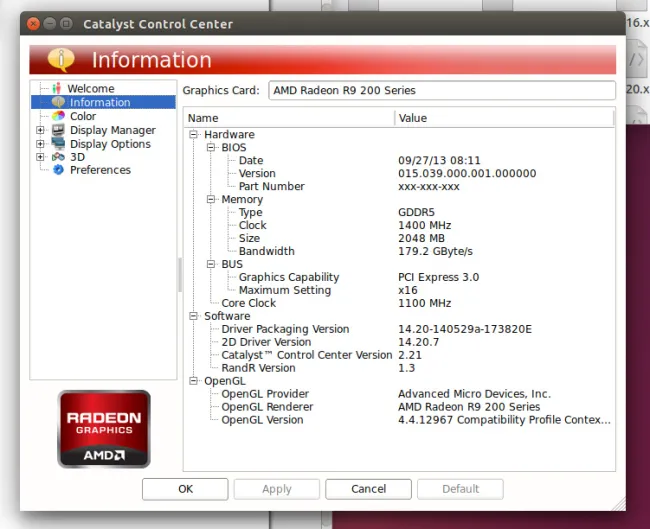Click the Color wheel icon
The image size is (650, 529).
pos(58,116)
